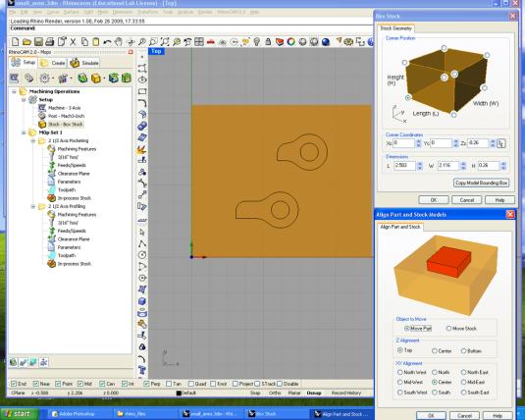Click the RhinoCAM gear preferences icon
This screenshot has width=525, height=420.
point(44,79)
